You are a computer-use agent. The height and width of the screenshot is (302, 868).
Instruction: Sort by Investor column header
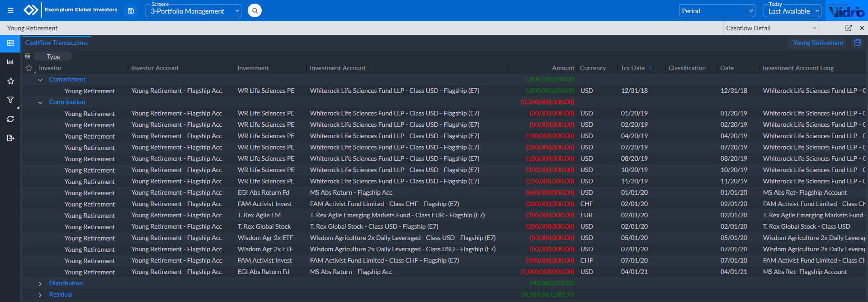click(50, 68)
